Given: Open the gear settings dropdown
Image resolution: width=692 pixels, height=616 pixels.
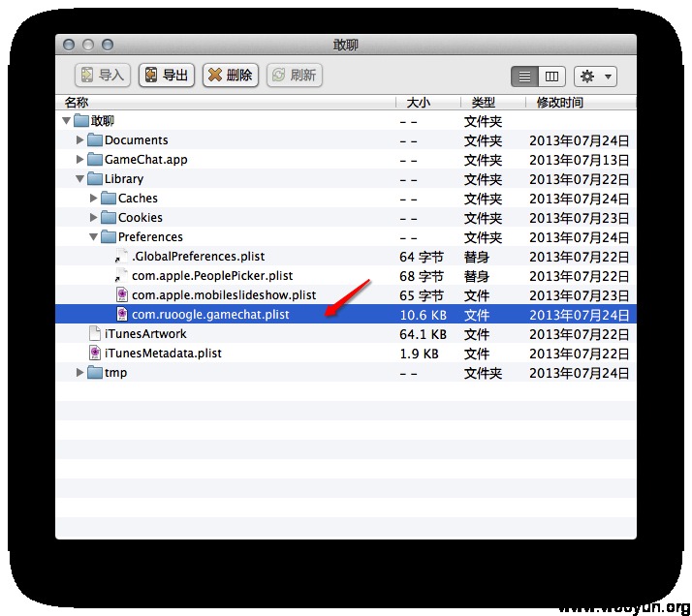Looking at the screenshot, I should 595,77.
